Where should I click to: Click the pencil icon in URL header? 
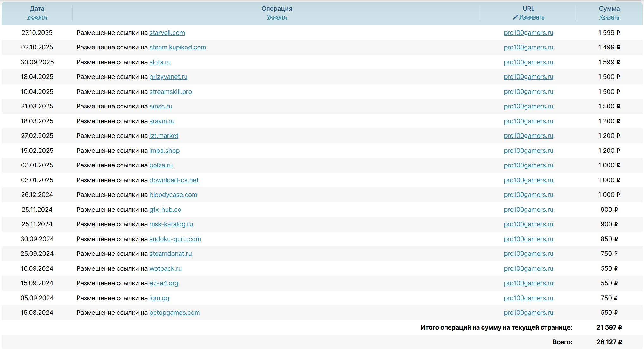[515, 17]
